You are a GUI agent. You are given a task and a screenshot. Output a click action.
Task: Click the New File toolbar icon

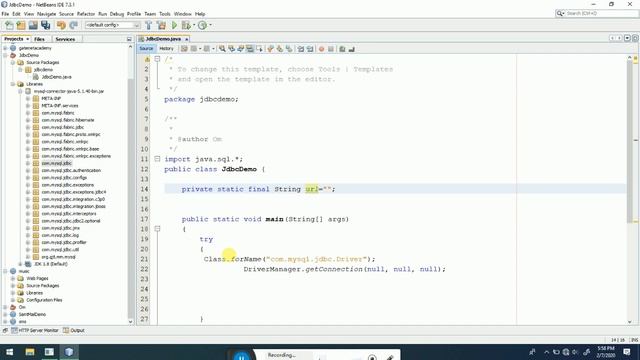[x=9, y=25]
